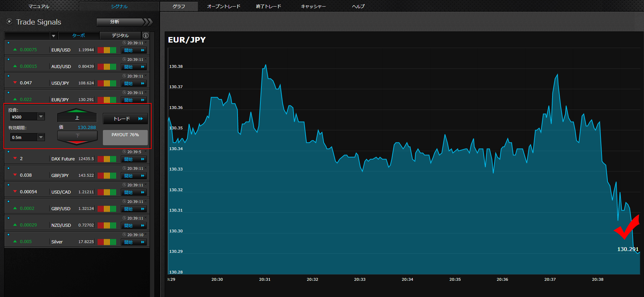Click the PAYOUT 76% box
The width and height of the screenshot is (644, 297).
(125, 137)
